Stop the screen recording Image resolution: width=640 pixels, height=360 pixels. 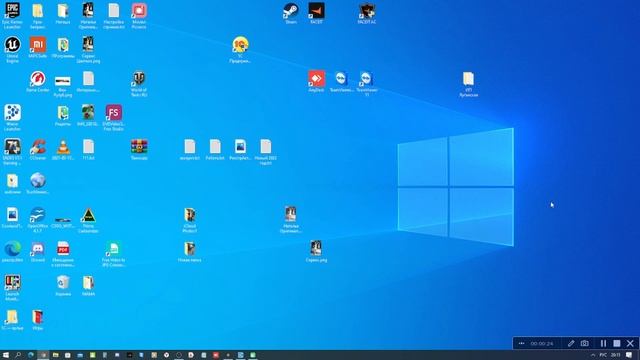(x=617, y=343)
